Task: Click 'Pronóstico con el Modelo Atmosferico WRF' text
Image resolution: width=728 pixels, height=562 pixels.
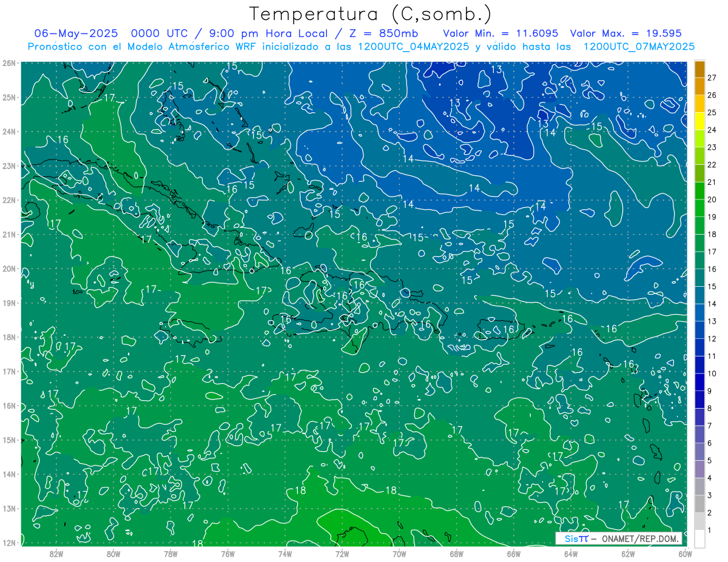Action: pos(142,46)
